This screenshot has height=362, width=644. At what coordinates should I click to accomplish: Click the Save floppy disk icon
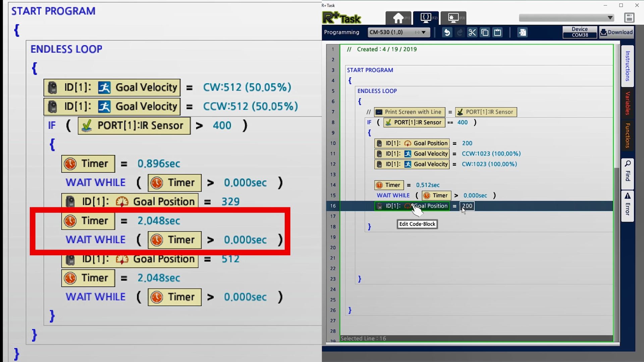point(629,18)
